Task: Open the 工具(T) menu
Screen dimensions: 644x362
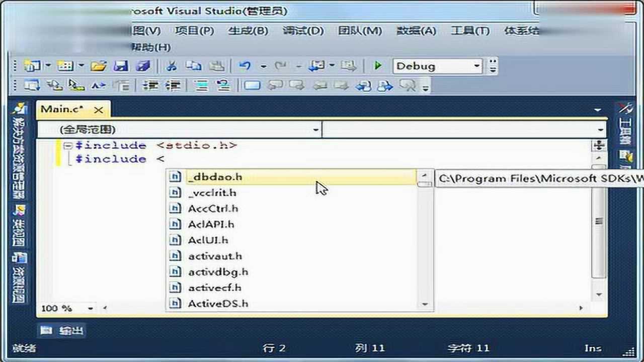Action: (x=469, y=31)
